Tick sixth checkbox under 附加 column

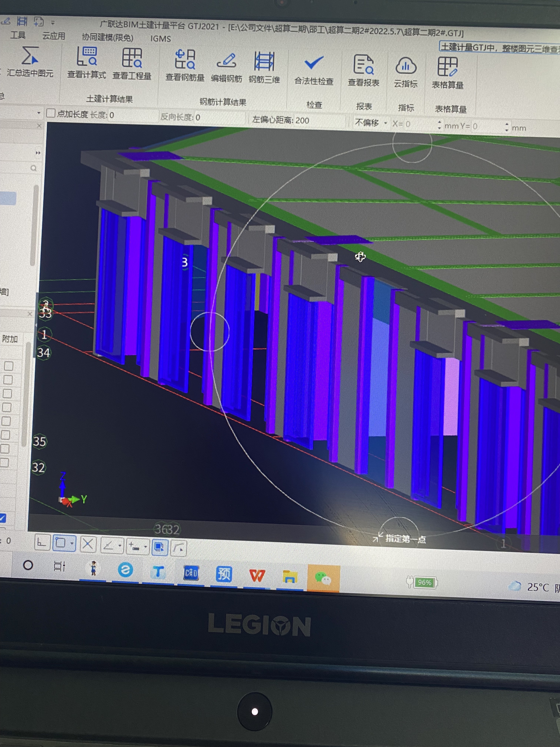pyautogui.click(x=5, y=435)
